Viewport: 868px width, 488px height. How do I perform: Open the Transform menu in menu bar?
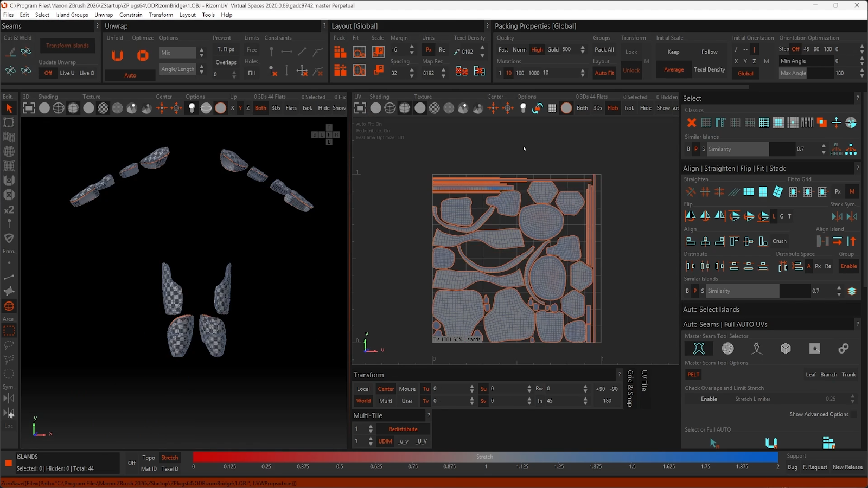[x=161, y=15]
